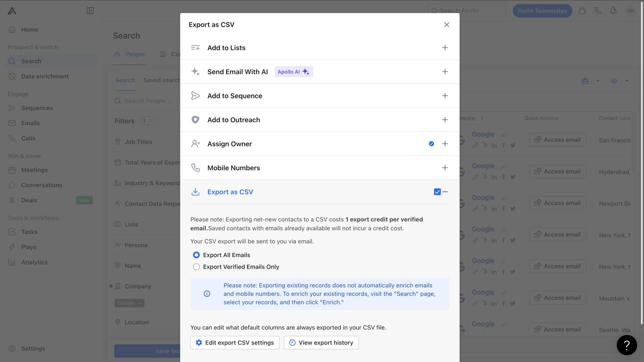Switch to the People tab
Viewport: 644px width, 362px height.
pyautogui.click(x=135, y=54)
